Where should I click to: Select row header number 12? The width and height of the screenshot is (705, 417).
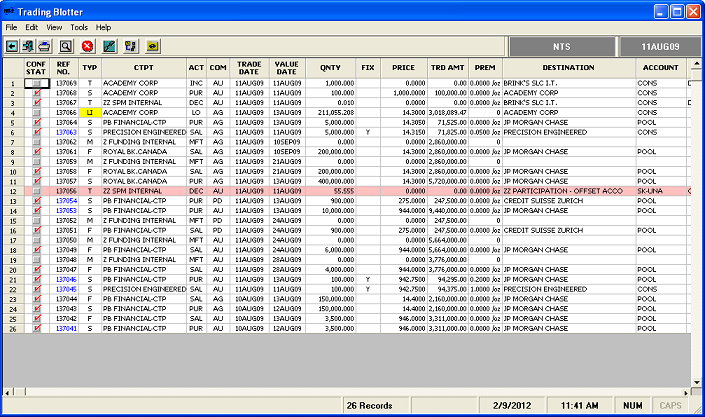pos(13,191)
